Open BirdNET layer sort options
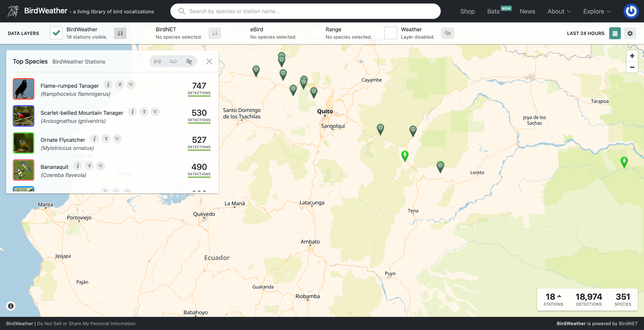The height and width of the screenshot is (330, 644). [x=215, y=33]
